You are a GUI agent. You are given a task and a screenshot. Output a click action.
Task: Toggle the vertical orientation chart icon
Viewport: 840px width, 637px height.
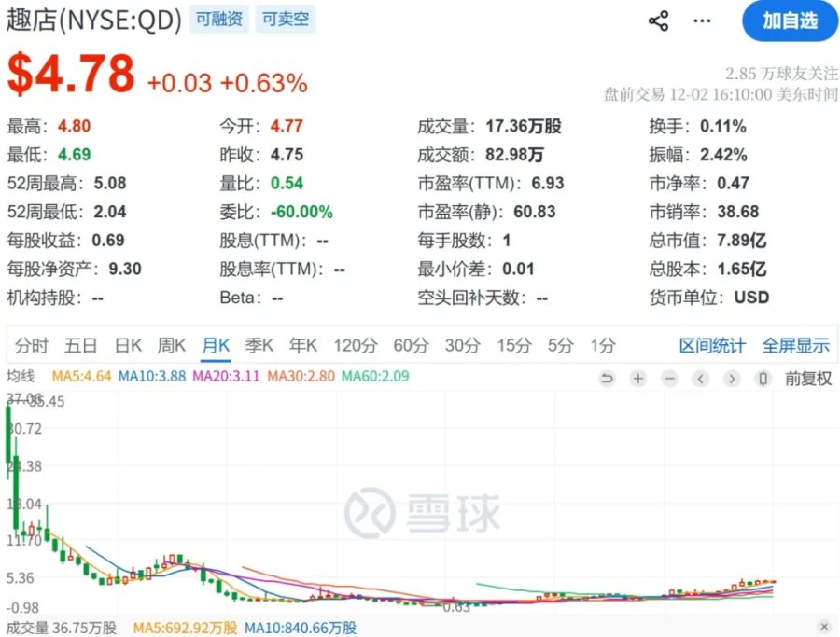click(x=763, y=379)
